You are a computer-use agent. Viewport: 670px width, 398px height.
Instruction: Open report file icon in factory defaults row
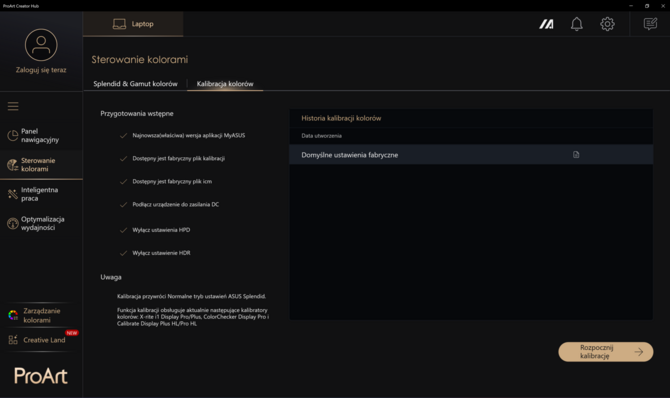click(x=576, y=155)
